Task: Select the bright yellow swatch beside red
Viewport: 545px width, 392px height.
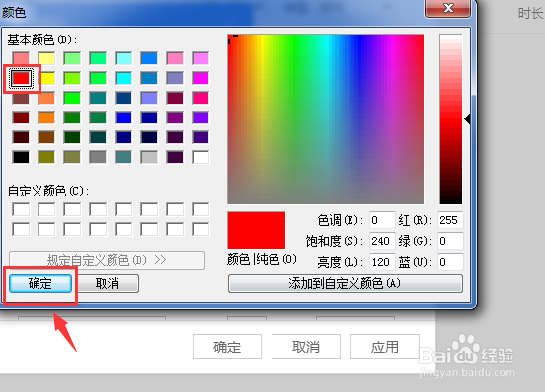Action: pyautogui.click(x=46, y=78)
